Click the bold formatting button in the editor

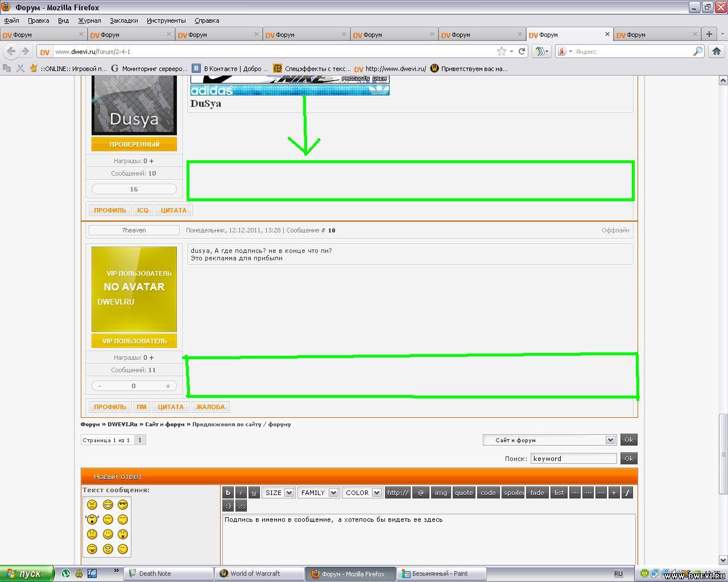coord(228,493)
